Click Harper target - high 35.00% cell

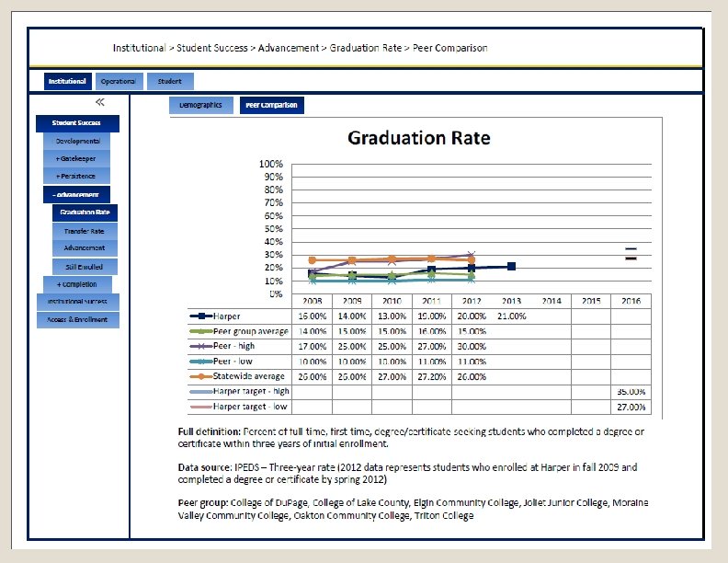pos(631,392)
